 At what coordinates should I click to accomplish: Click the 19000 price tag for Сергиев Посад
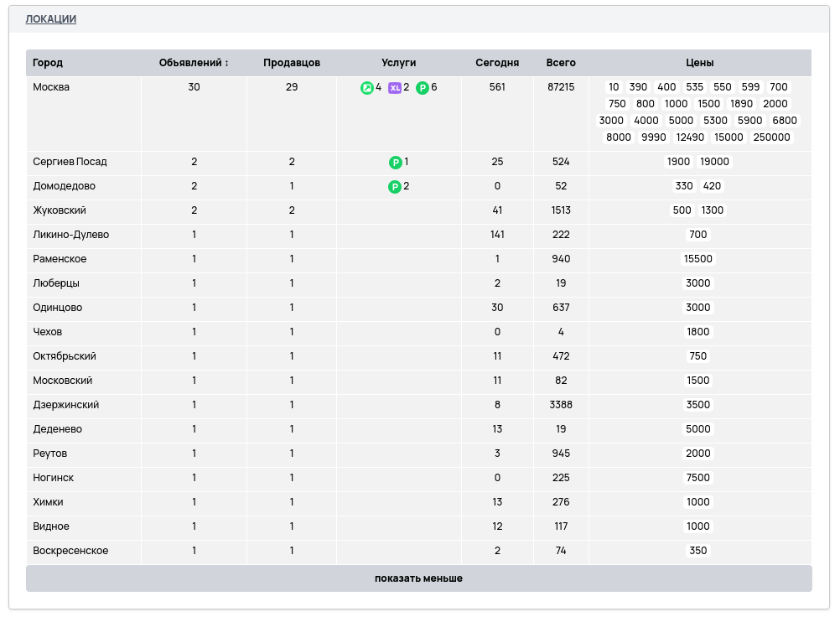(x=714, y=162)
